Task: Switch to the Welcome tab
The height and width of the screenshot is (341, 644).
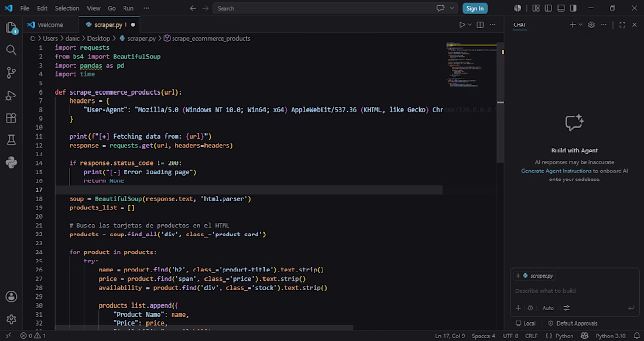Action: pos(50,25)
